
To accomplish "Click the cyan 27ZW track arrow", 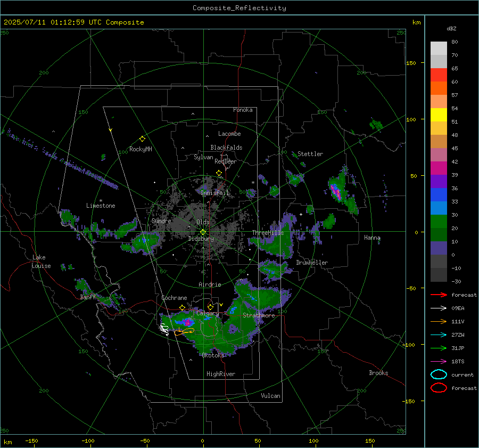I will pyautogui.click(x=439, y=335).
